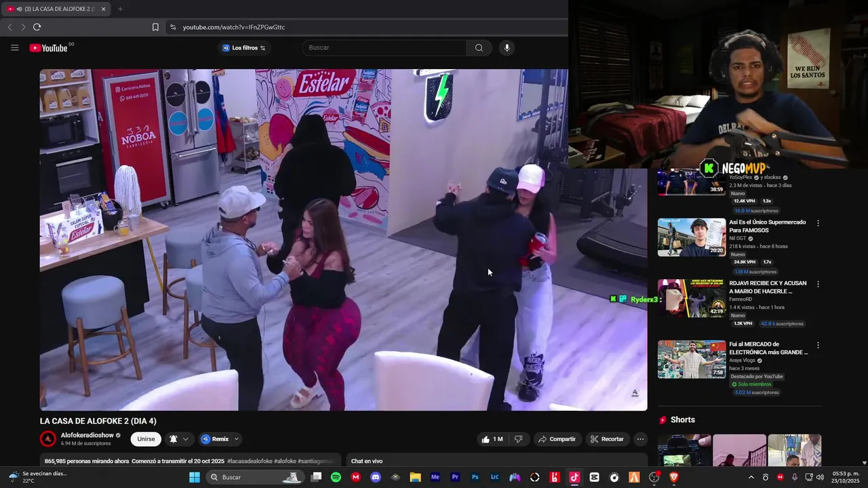Select the LA CASA DE ALOFOKE browser tab
Viewport: 868px width, 488px height.
[56, 9]
